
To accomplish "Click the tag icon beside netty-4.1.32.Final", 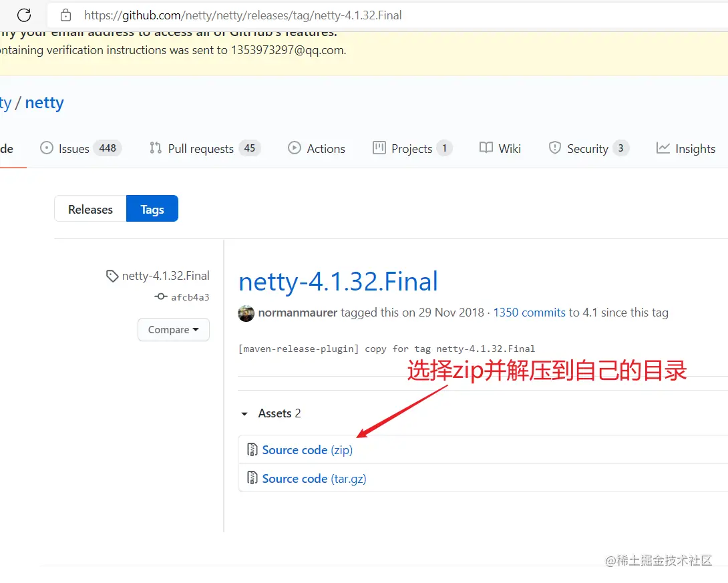I will [112, 275].
